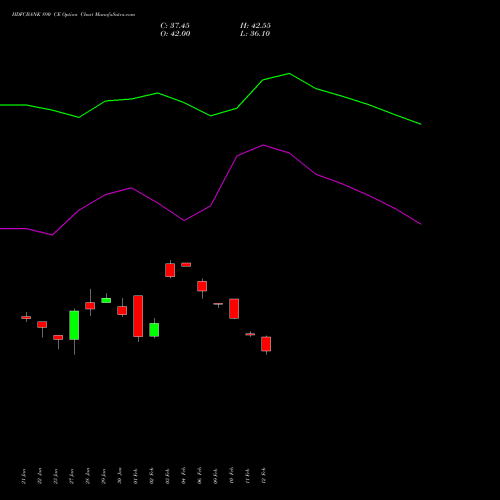Click the 01 Feb date label
Screen dimensions: 500x500
click(135, 476)
